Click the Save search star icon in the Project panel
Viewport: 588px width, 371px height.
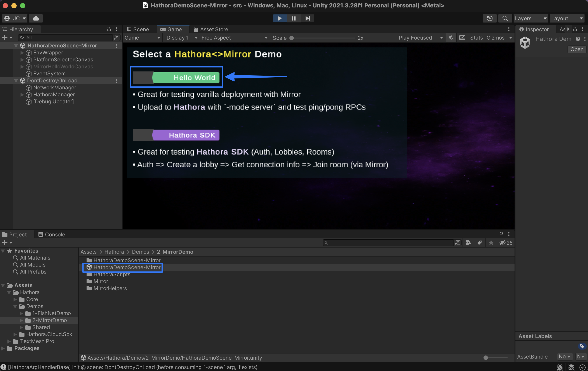491,243
